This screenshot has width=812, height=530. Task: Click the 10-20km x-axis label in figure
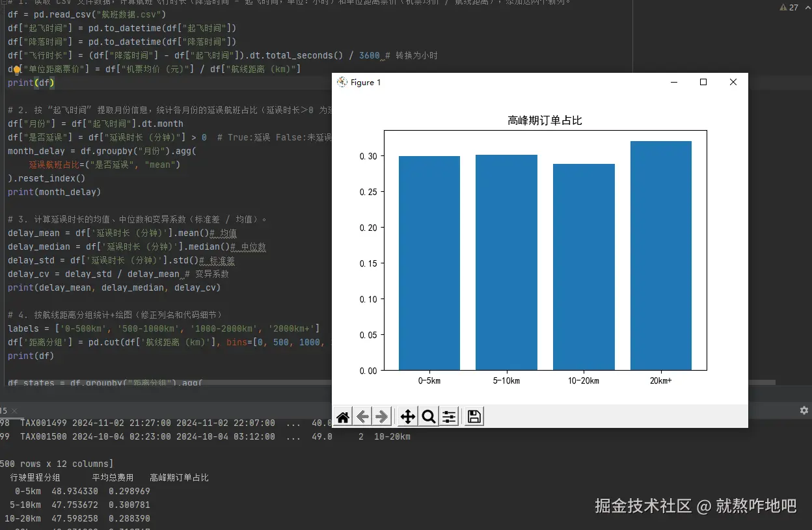[584, 380]
